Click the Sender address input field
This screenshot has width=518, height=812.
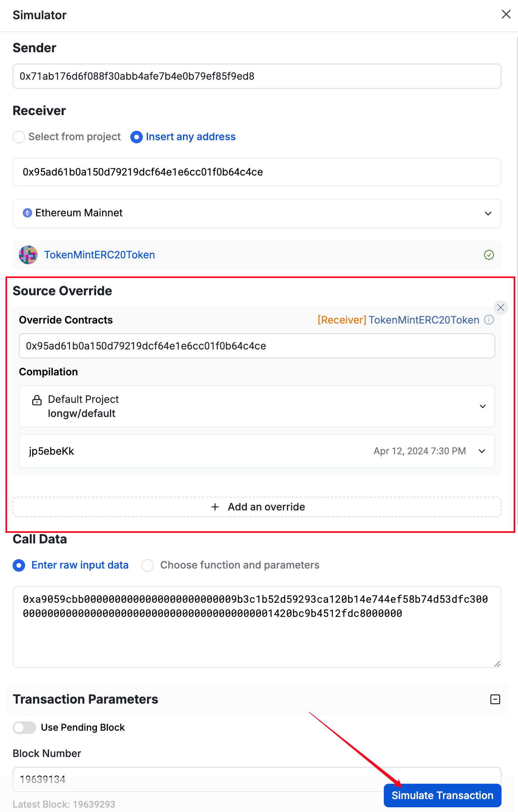click(257, 76)
